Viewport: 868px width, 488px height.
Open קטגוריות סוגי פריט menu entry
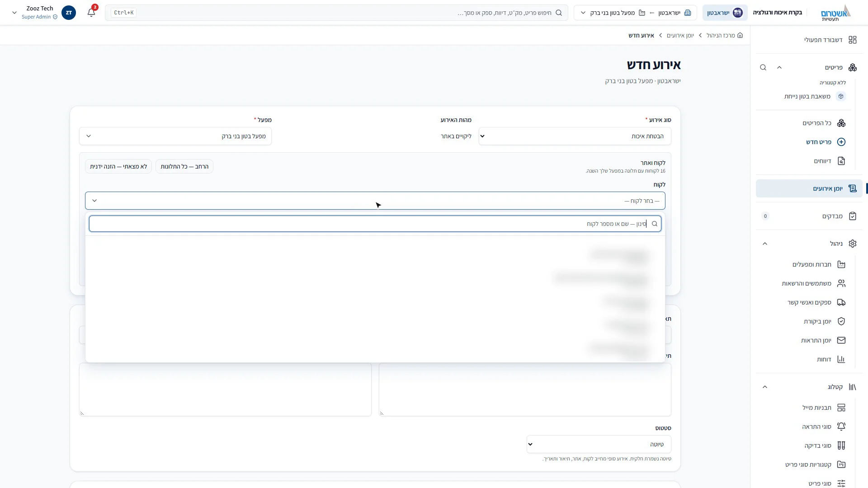tap(815, 465)
